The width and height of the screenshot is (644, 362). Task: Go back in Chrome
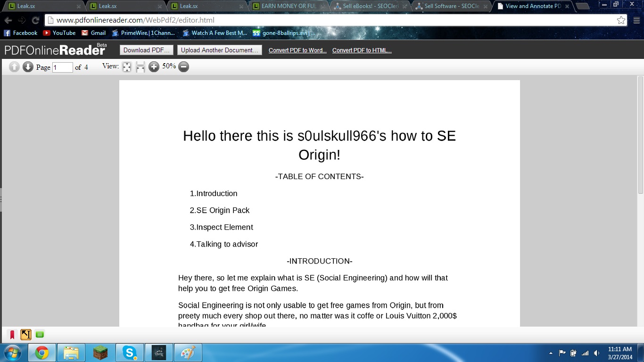point(8,20)
